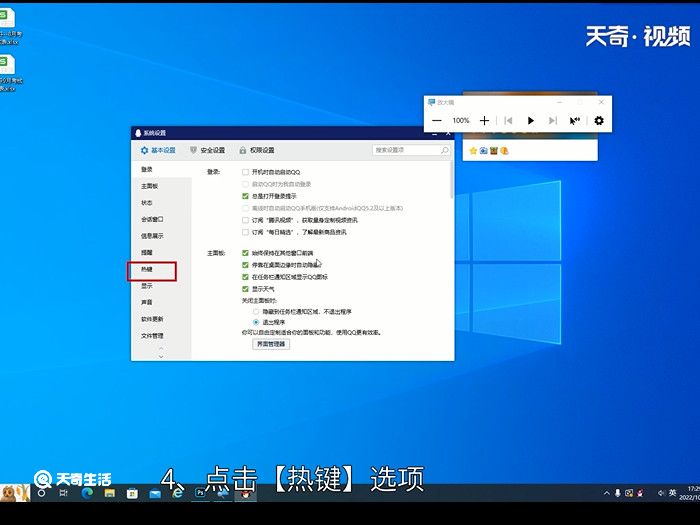The width and height of the screenshot is (700, 525).
Task: Click Magnifier read-from-here cursor icon
Action: tap(575, 121)
